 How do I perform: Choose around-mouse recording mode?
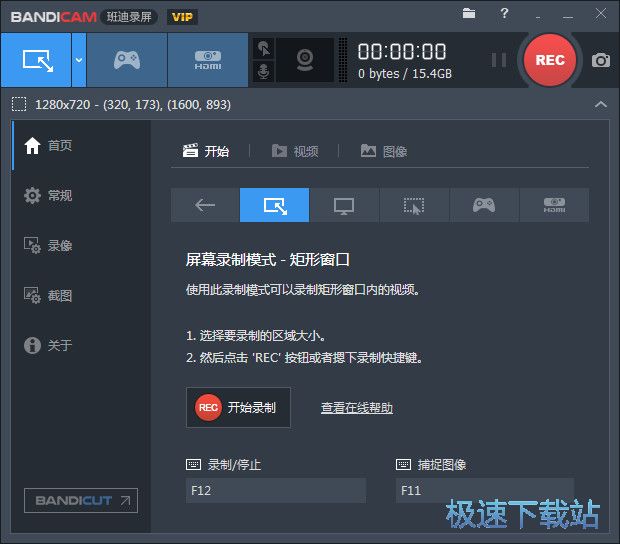[414, 205]
